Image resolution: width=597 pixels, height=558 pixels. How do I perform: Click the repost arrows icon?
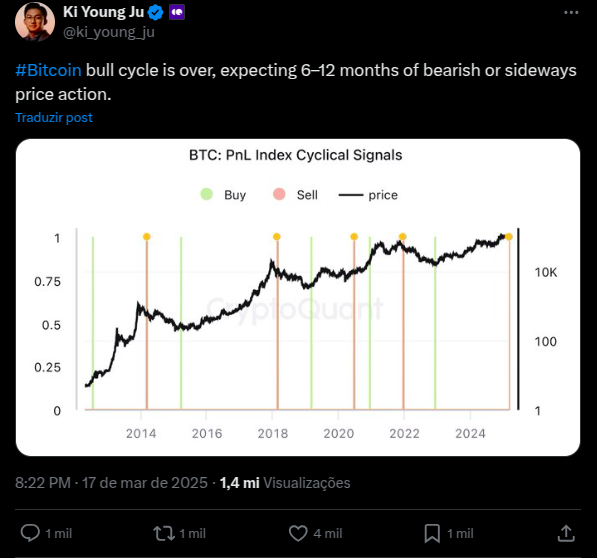(x=164, y=533)
